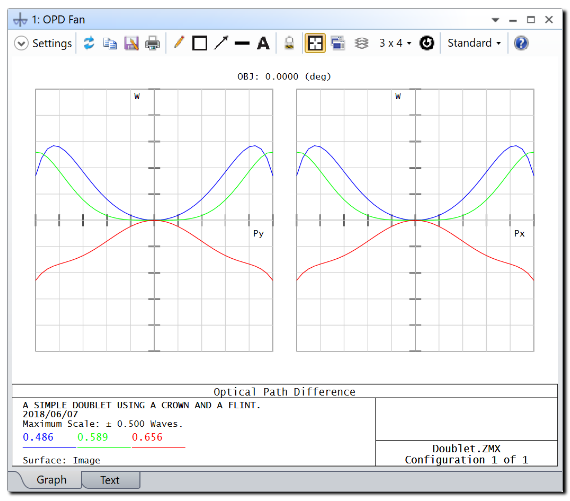Add text annotation with A tool
The height and width of the screenshot is (501, 570).
tap(263, 43)
